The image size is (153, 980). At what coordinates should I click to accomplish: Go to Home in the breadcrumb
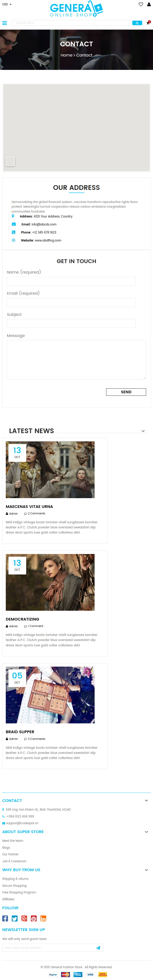click(66, 55)
